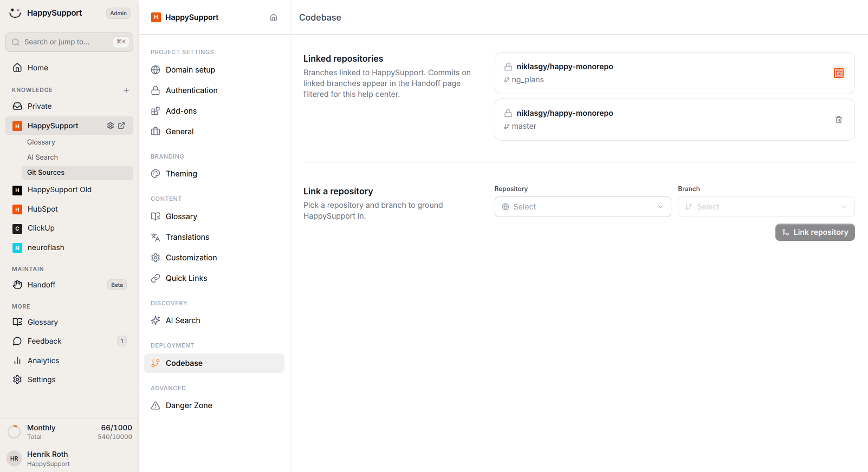Screen dimensions: 868x472
Task: Open Add-ons project settings
Action: pos(214,111)
